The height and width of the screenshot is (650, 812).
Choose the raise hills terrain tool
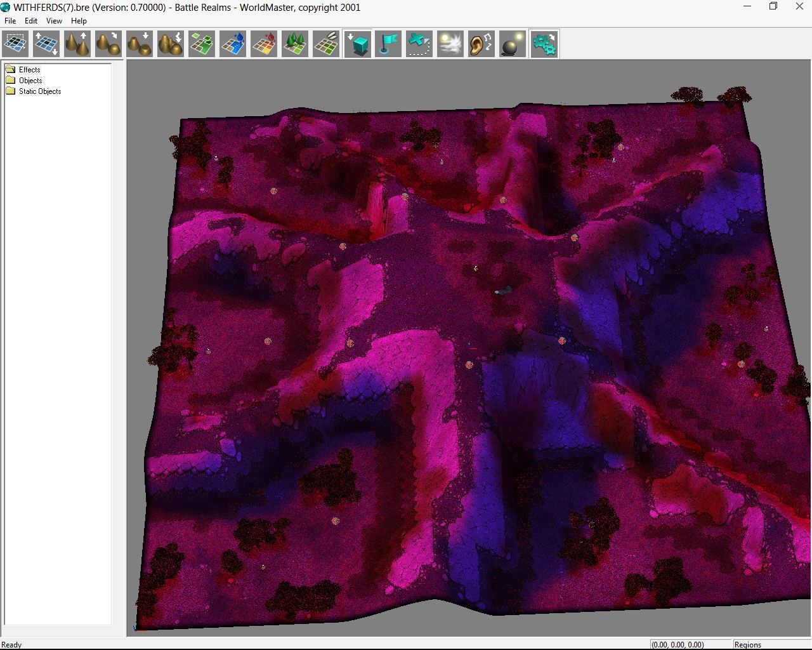pos(77,44)
